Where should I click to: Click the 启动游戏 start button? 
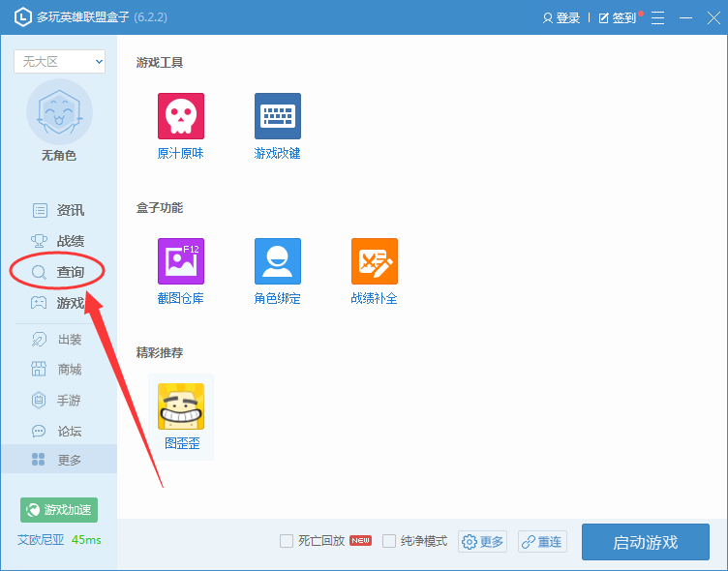coord(646,542)
